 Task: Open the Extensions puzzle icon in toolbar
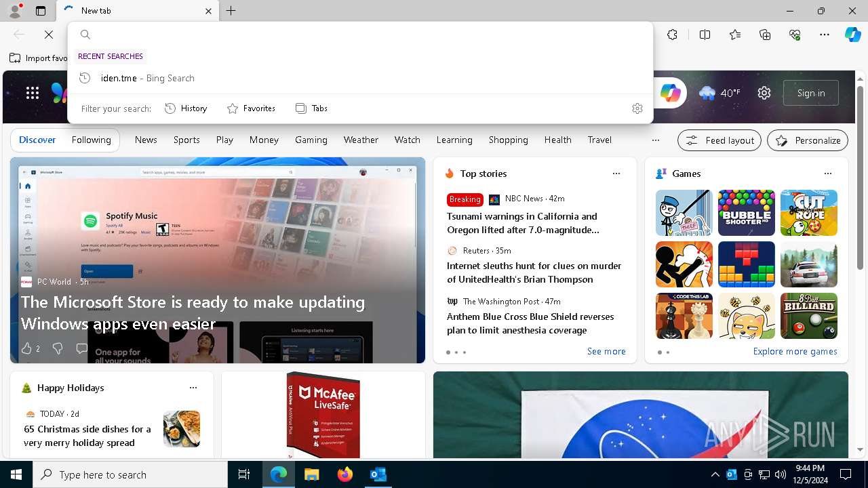pos(672,35)
